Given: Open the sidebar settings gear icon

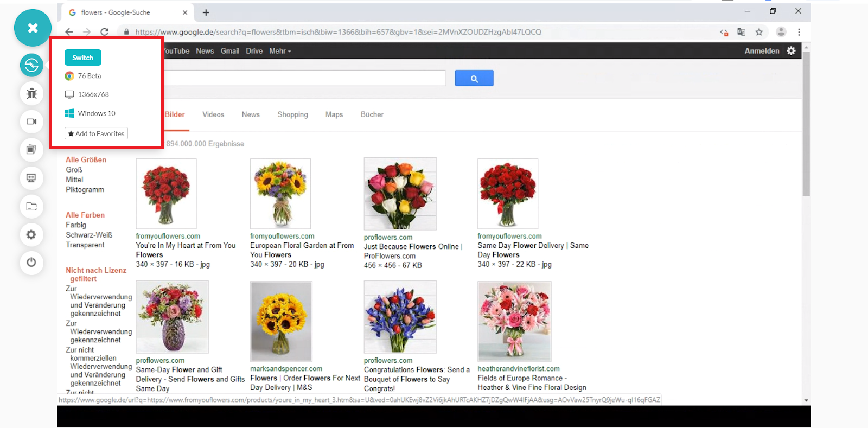Looking at the screenshot, I should (x=31, y=234).
